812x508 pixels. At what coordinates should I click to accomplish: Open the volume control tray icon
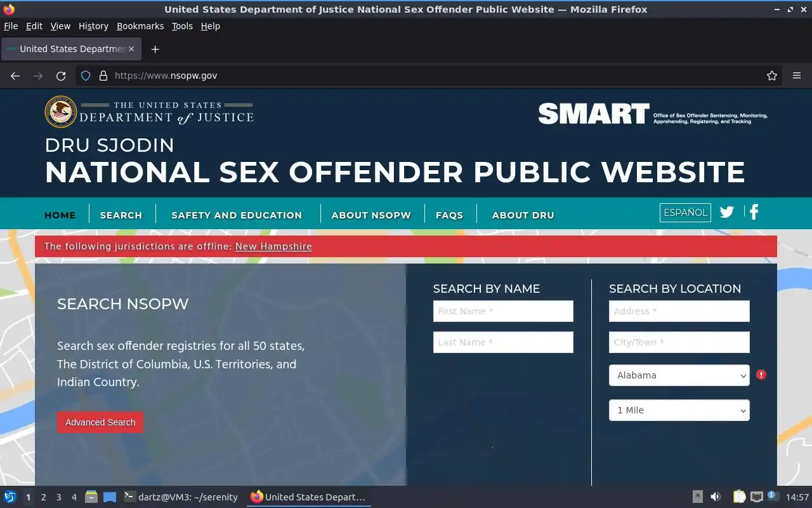point(716,497)
